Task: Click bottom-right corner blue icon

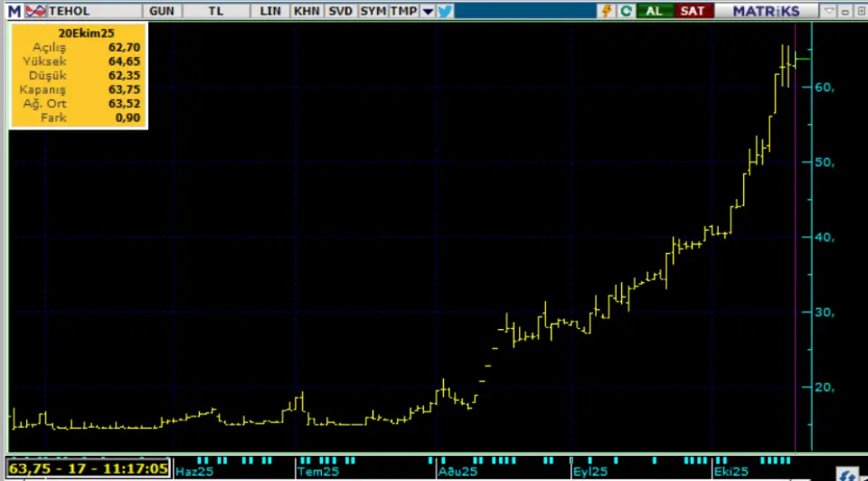Action: pyautogui.click(x=847, y=473)
